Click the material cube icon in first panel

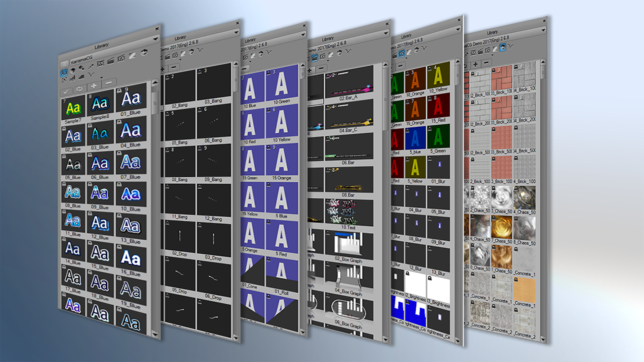pos(144,52)
